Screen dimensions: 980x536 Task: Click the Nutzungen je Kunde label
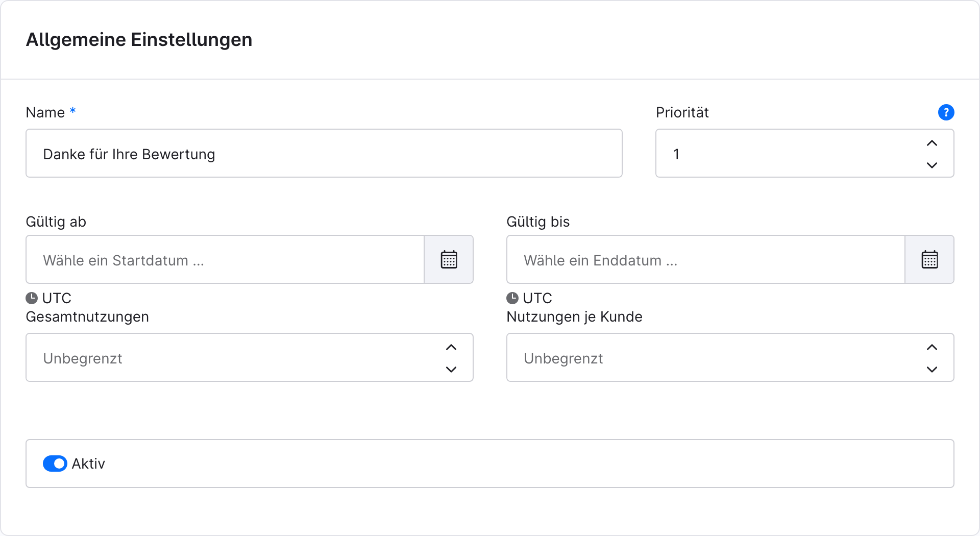574,316
